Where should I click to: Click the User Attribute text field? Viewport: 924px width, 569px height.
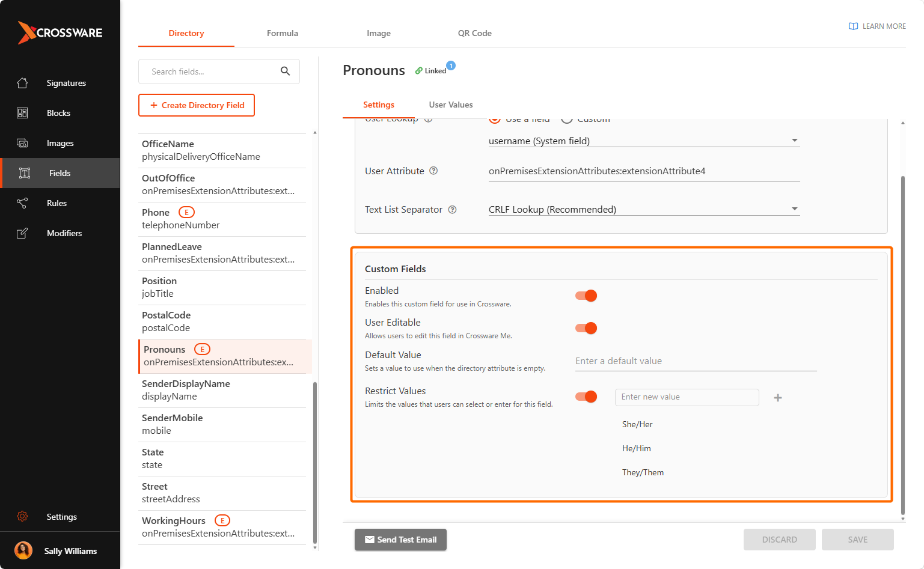644,171
